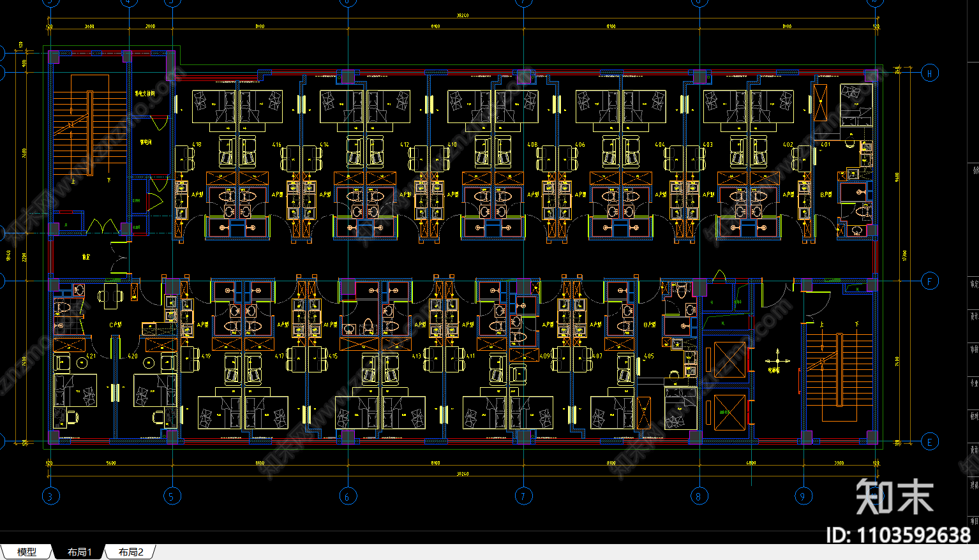
Task: Select room number label 411
Action: click(470, 357)
